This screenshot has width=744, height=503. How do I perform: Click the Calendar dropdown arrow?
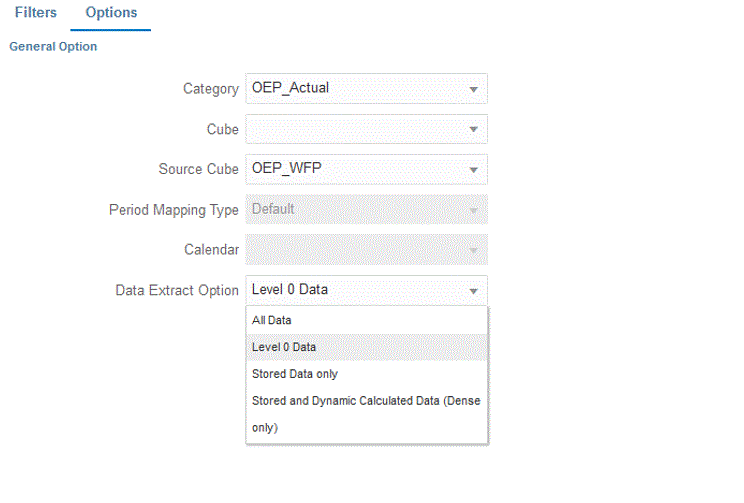tap(473, 250)
